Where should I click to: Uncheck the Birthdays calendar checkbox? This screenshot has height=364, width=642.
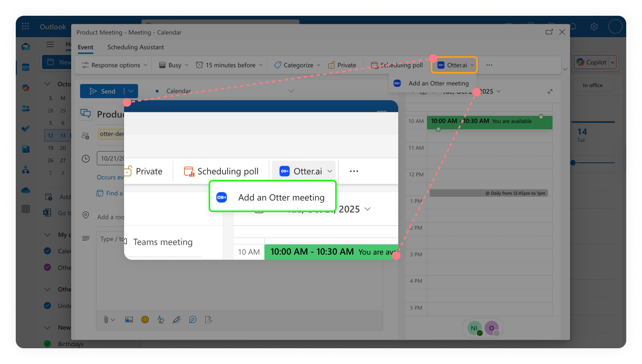(48, 344)
